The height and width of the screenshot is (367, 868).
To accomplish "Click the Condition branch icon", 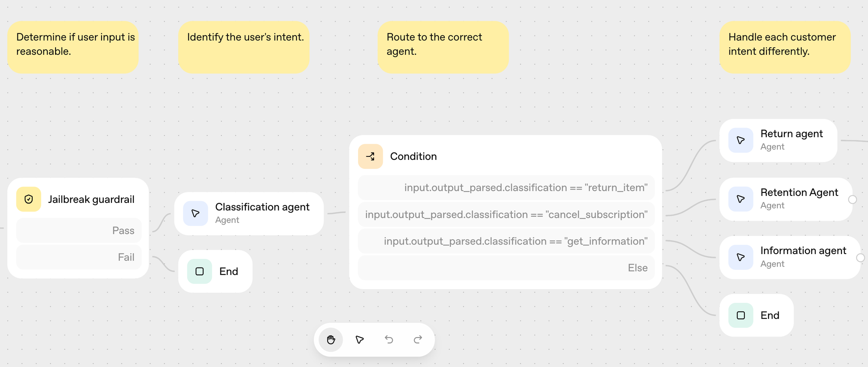I will click(370, 156).
